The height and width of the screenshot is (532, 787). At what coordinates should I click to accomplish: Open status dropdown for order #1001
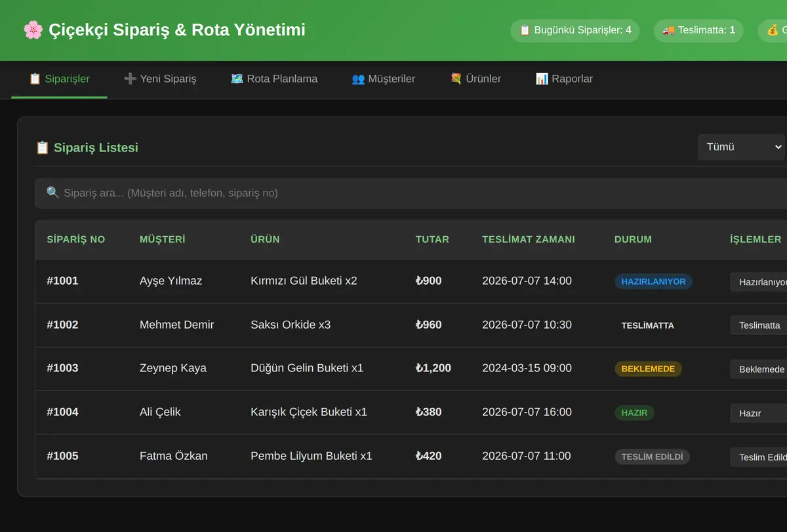759,282
